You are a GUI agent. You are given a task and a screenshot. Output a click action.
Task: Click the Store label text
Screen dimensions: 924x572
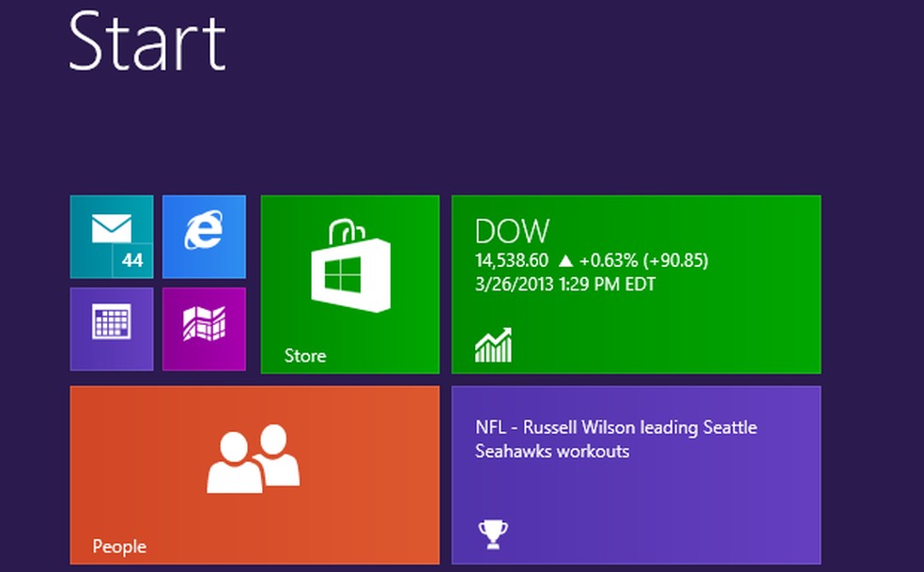(x=305, y=356)
